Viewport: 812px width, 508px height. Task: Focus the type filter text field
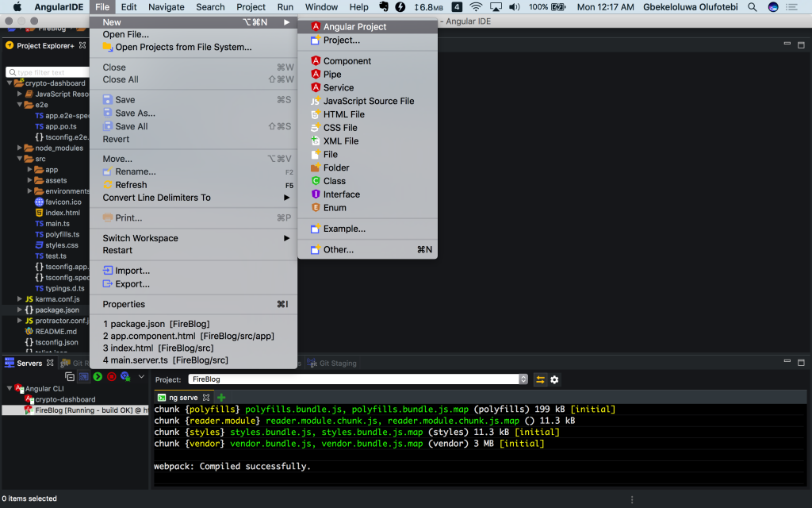(47, 72)
